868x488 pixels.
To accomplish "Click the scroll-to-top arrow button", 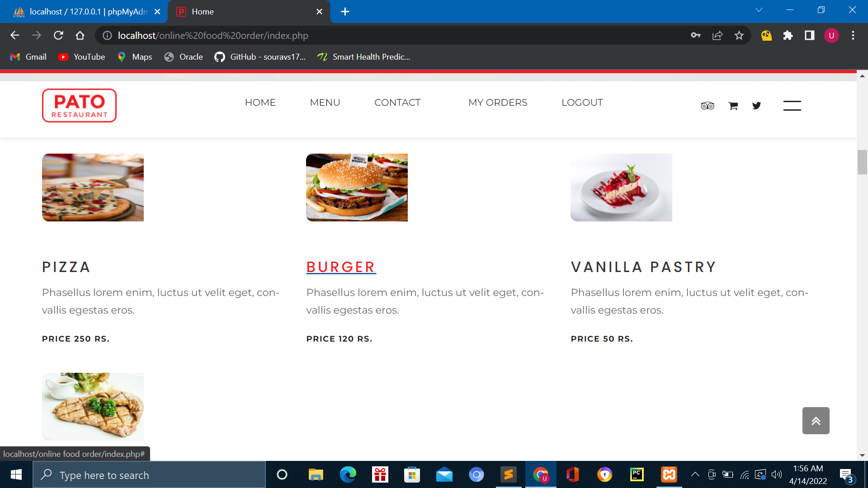I will pos(816,421).
